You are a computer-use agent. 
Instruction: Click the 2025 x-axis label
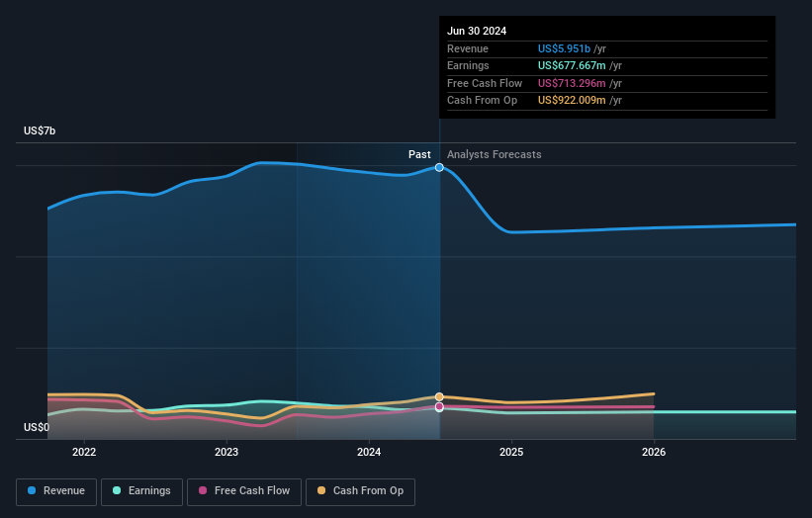click(x=511, y=452)
